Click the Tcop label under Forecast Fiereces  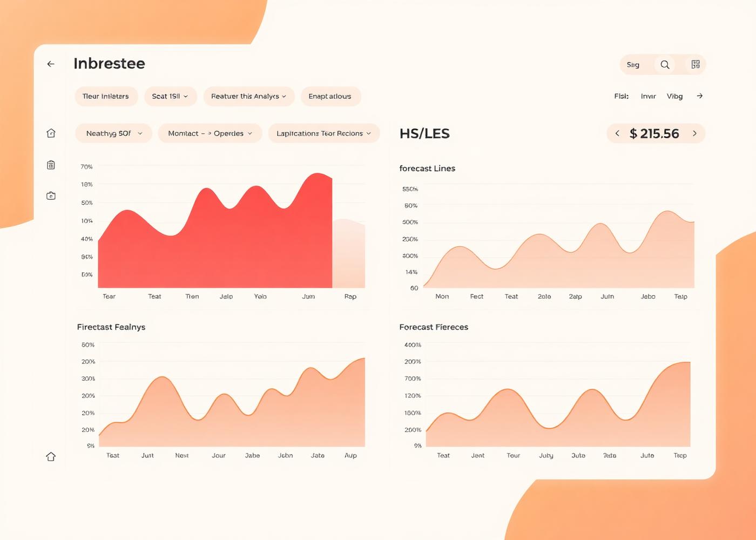(680, 456)
